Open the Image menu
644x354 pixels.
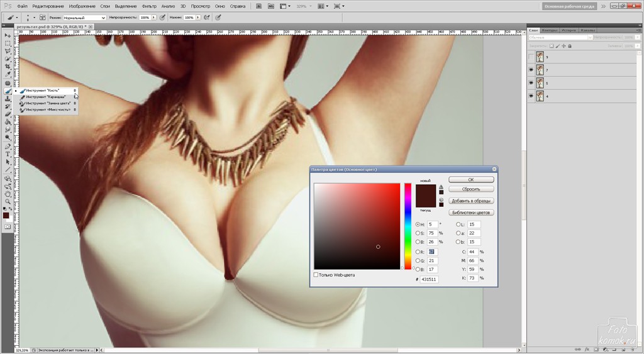pos(82,6)
